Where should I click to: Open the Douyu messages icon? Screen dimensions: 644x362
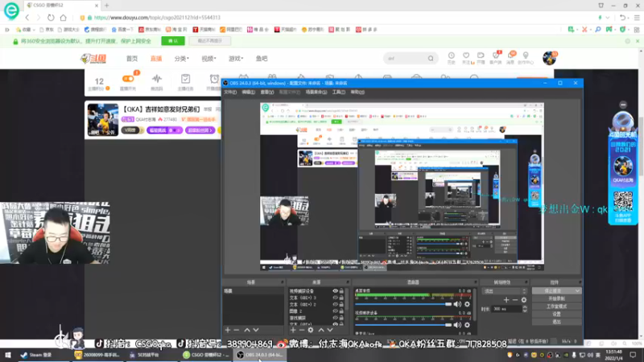[x=510, y=58]
